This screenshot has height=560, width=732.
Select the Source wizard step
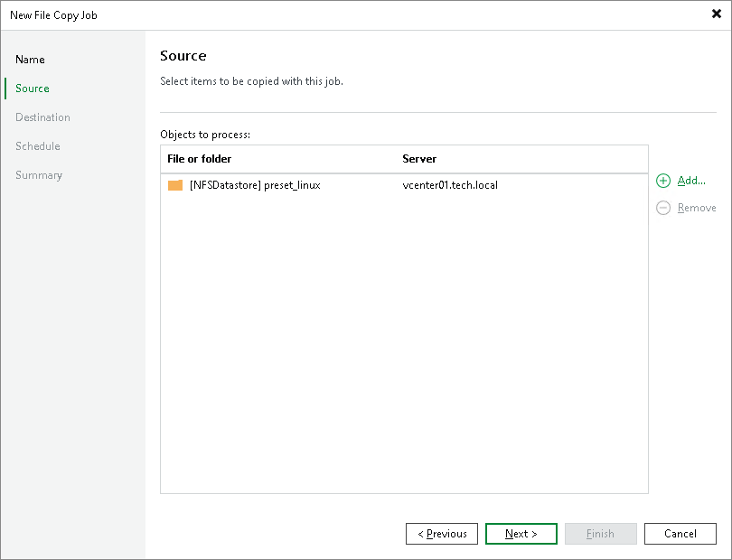[33, 89]
